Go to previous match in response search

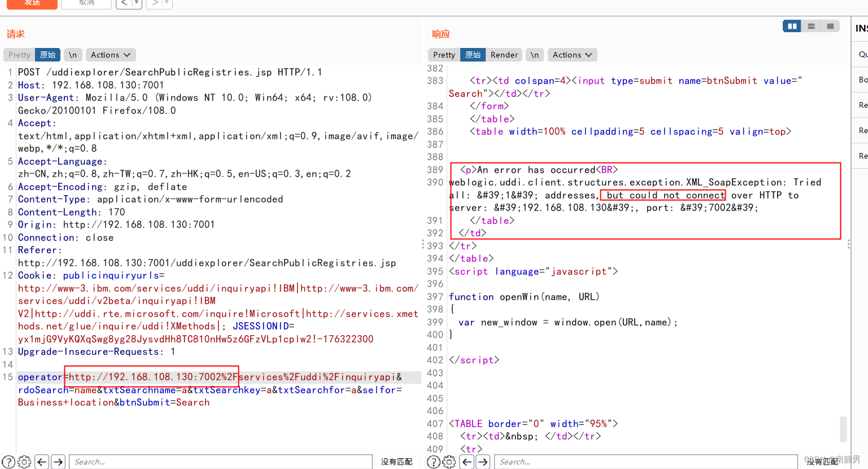[x=467, y=462]
